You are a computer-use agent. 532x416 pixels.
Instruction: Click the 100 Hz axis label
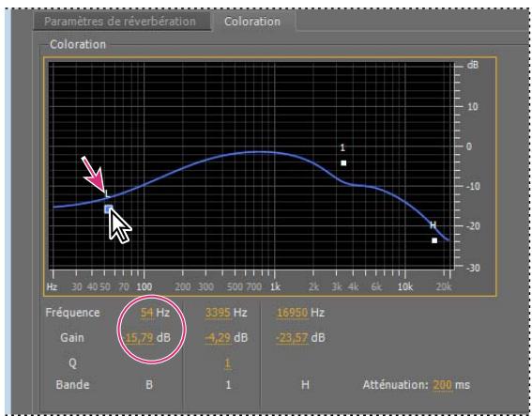(144, 287)
